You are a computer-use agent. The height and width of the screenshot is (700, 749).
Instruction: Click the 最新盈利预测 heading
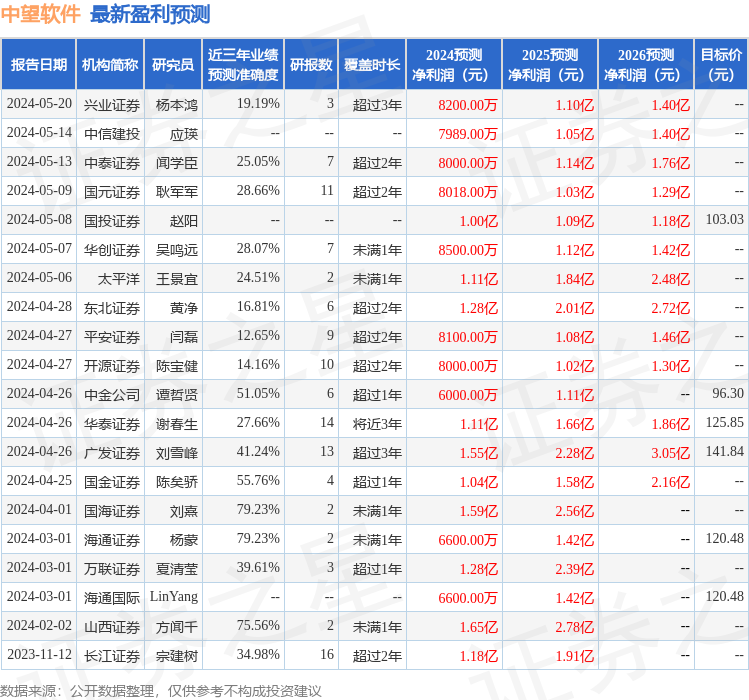[150, 14]
